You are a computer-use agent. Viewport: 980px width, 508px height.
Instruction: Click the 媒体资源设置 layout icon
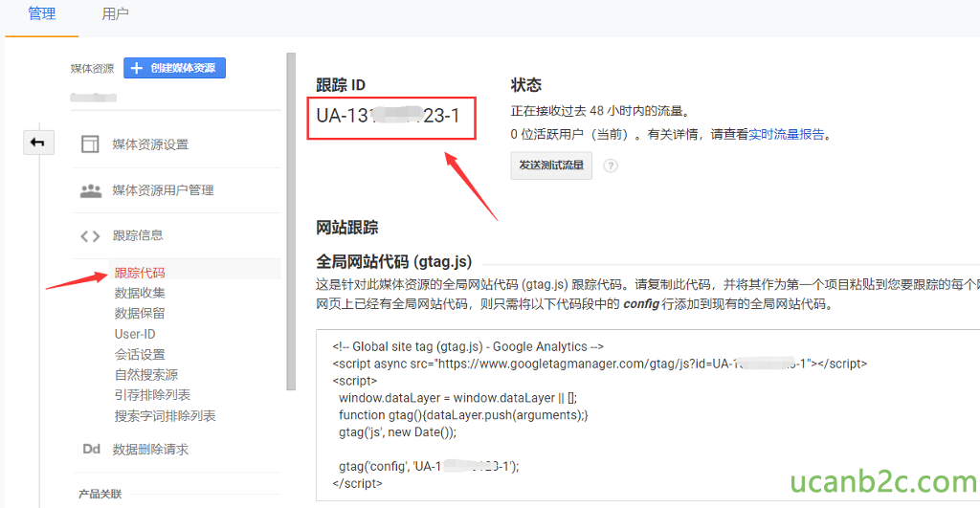coord(90,144)
